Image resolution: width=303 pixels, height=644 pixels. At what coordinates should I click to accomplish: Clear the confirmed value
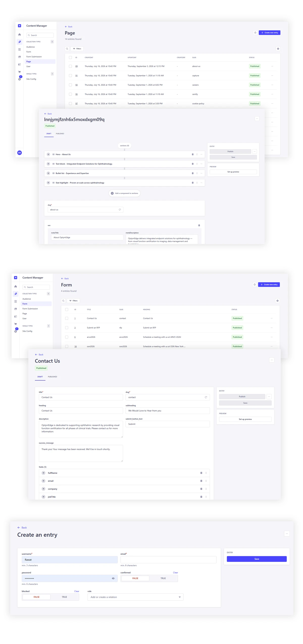tap(175, 573)
